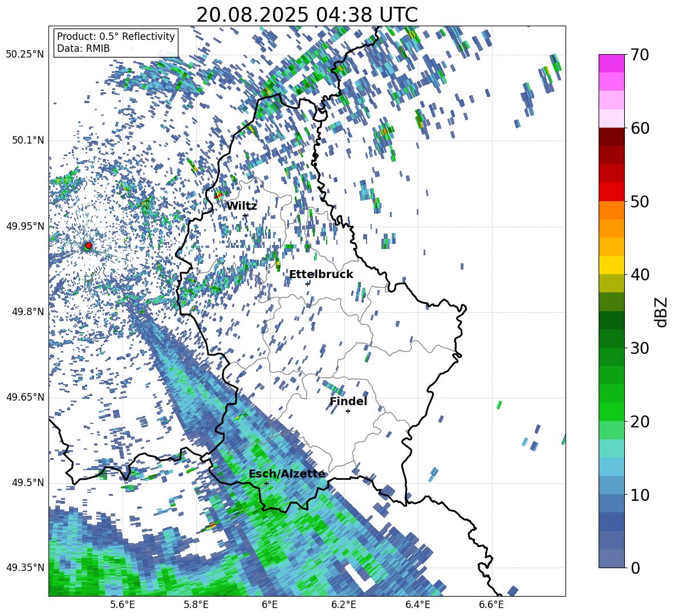Click the Product: 0.5° Reflectivity text

[x=116, y=36]
